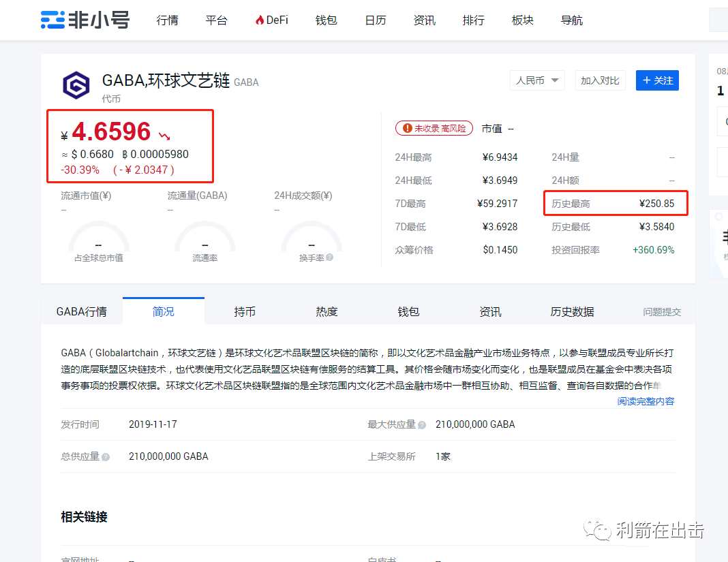Click the 历史最高 value ¥250.85
The image size is (728, 562).
coord(656,204)
